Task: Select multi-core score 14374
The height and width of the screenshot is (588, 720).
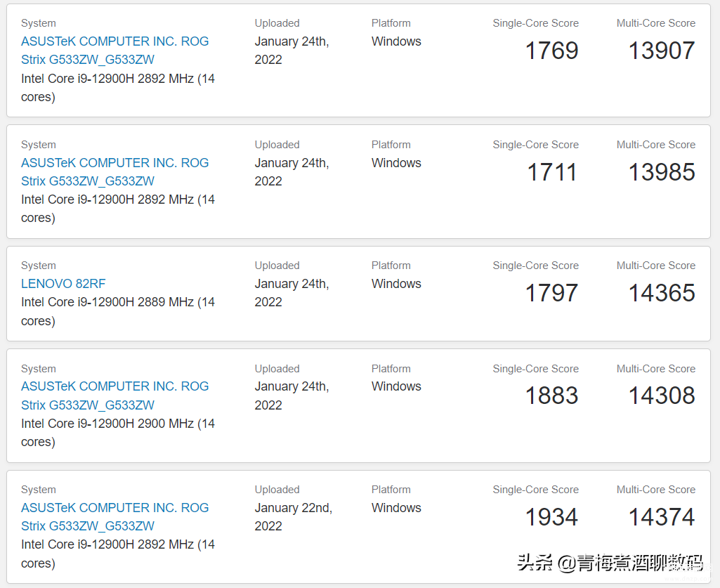Action: click(x=662, y=517)
